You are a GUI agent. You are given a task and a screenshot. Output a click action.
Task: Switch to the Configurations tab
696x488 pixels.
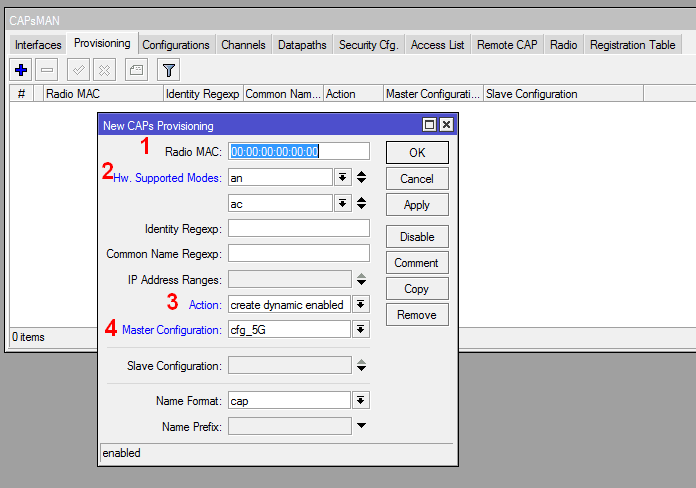176,45
